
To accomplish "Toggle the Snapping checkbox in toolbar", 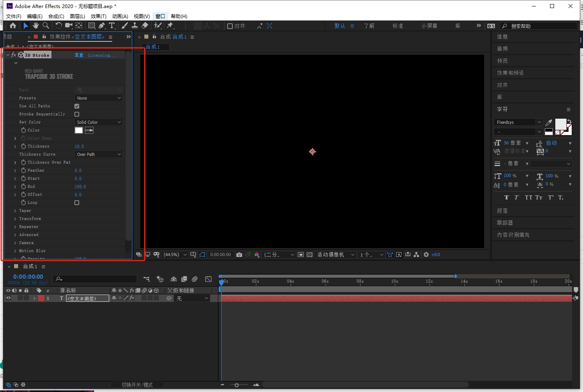I will pos(230,26).
